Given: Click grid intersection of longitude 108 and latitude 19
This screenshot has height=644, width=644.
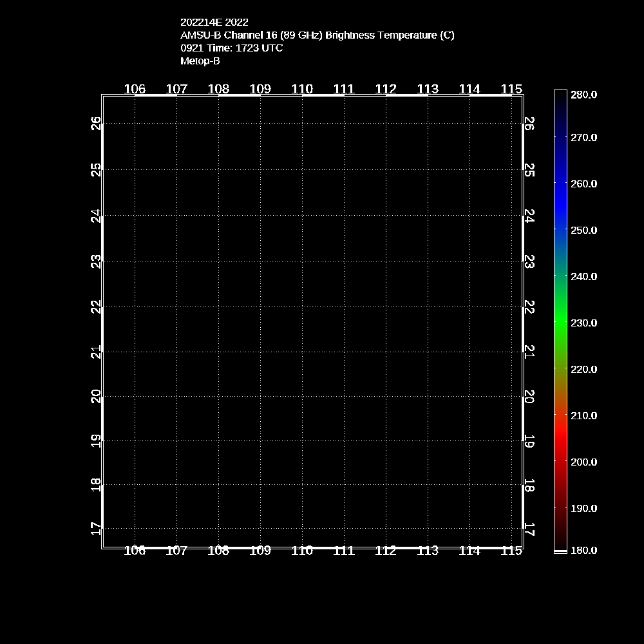Looking at the screenshot, I should (218, 440).
